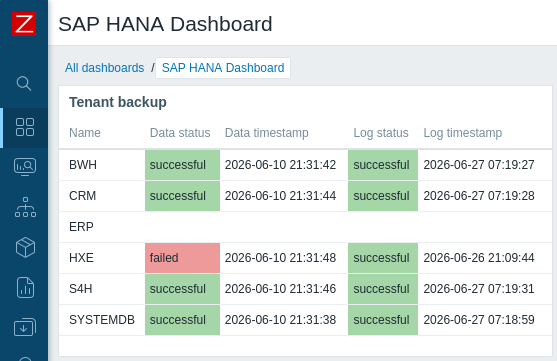Click log timestamp 2026-06-27 07:19:27
Screen dimensions: 557x361
click(x=479, y=165)
